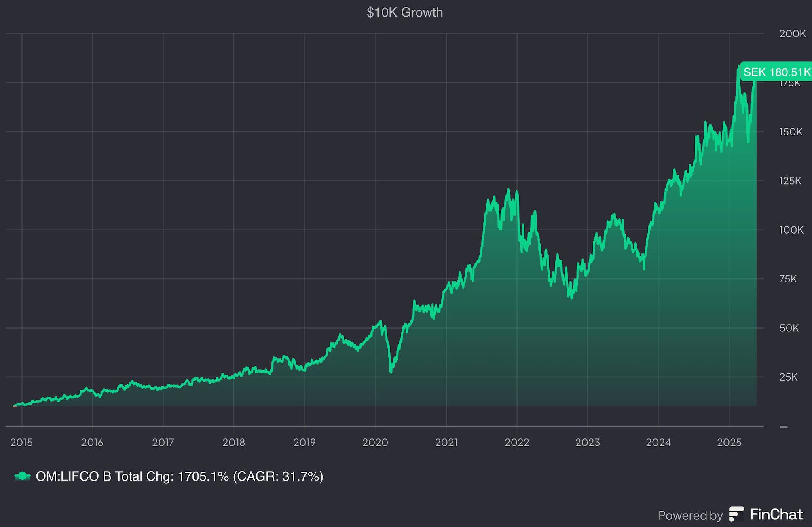The height and width of the screenshot is (527, 812).
Task: Click the SEK 180.51K value label
Action: click(x=776, y=72)
